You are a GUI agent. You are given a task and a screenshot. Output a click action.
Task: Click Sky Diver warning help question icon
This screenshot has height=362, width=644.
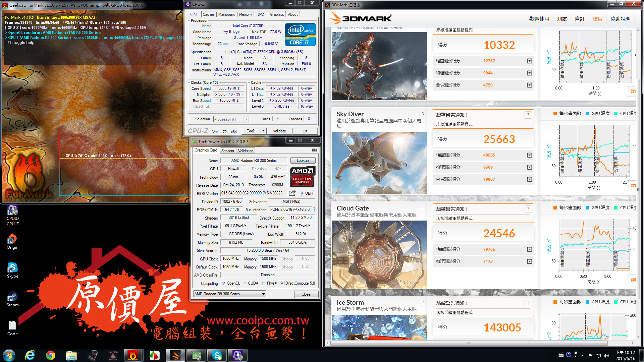[x=528, y=115]
